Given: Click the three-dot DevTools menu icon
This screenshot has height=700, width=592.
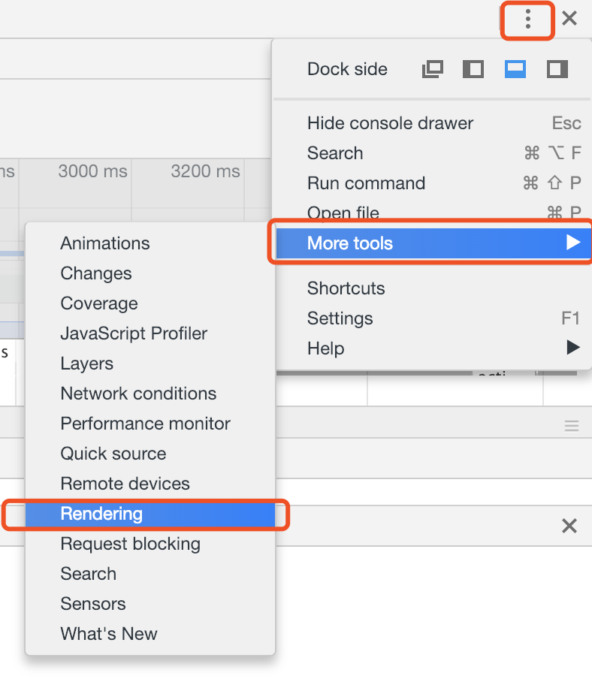Looking at the screenshot, I should [528, 19].
